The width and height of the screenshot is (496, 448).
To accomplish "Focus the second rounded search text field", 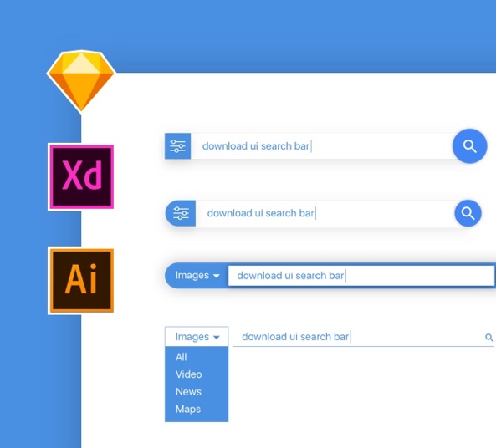I will tap(325, 213).
